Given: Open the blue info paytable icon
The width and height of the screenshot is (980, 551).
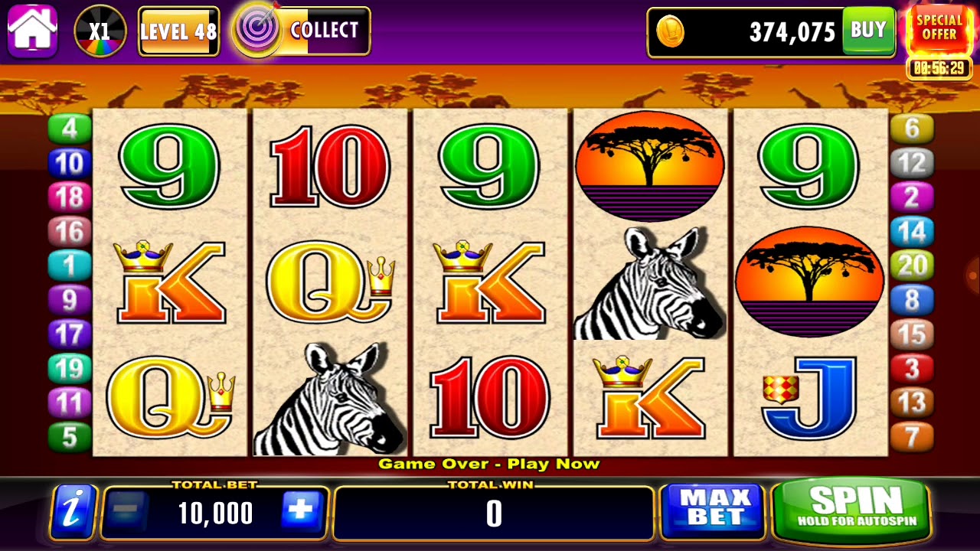Looking at the screenshot, I should 73,511.
